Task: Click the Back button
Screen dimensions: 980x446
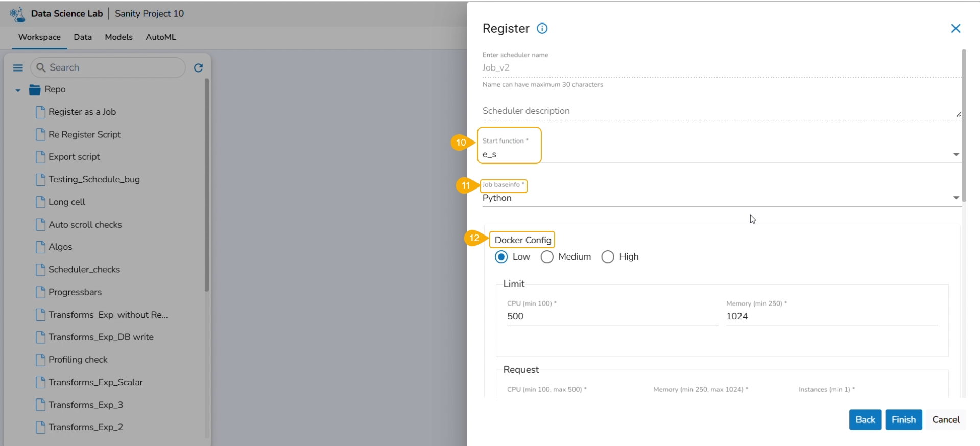Action: click(x=865, y=420)
